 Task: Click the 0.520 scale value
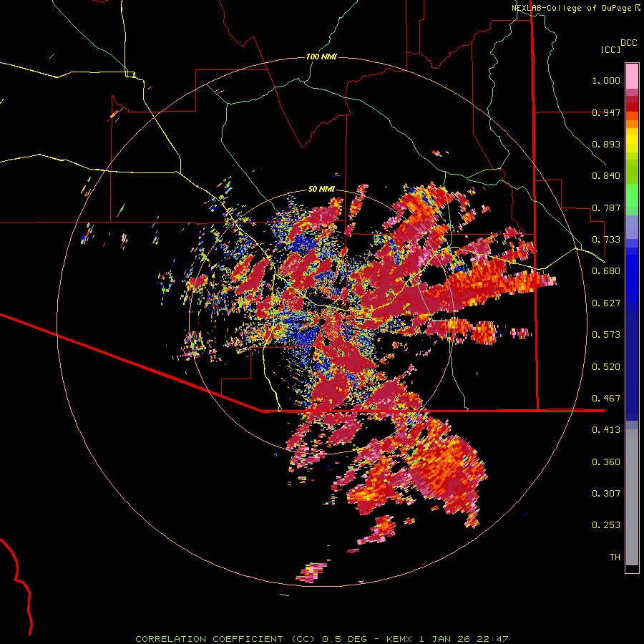(x=606, y=367)
